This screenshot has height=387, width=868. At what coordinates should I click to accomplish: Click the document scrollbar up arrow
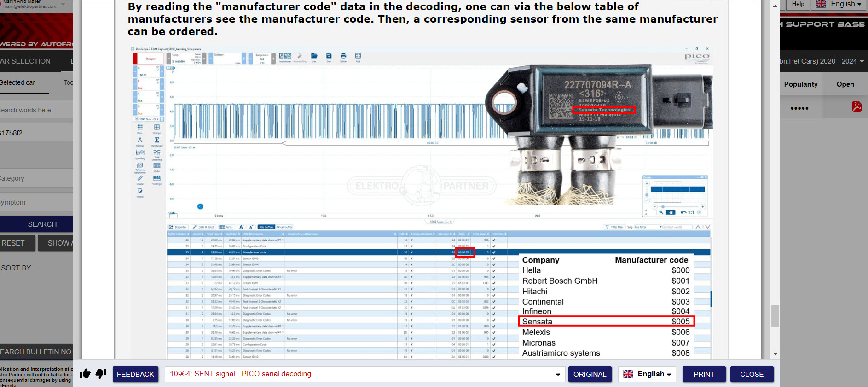(775, 6)
